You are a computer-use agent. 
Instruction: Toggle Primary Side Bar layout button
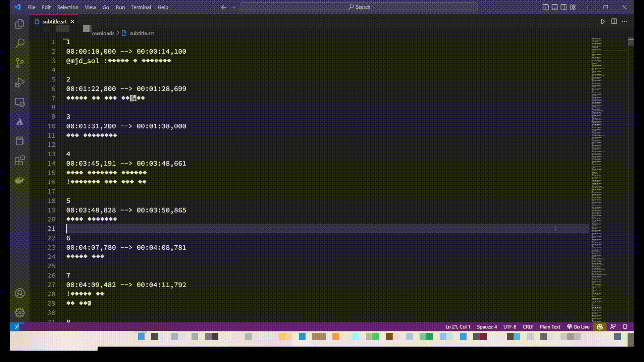545,7
